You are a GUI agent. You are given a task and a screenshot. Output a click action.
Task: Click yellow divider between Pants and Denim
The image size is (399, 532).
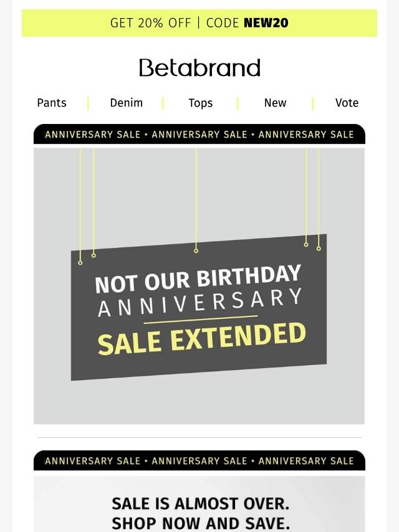coord(88,104)
